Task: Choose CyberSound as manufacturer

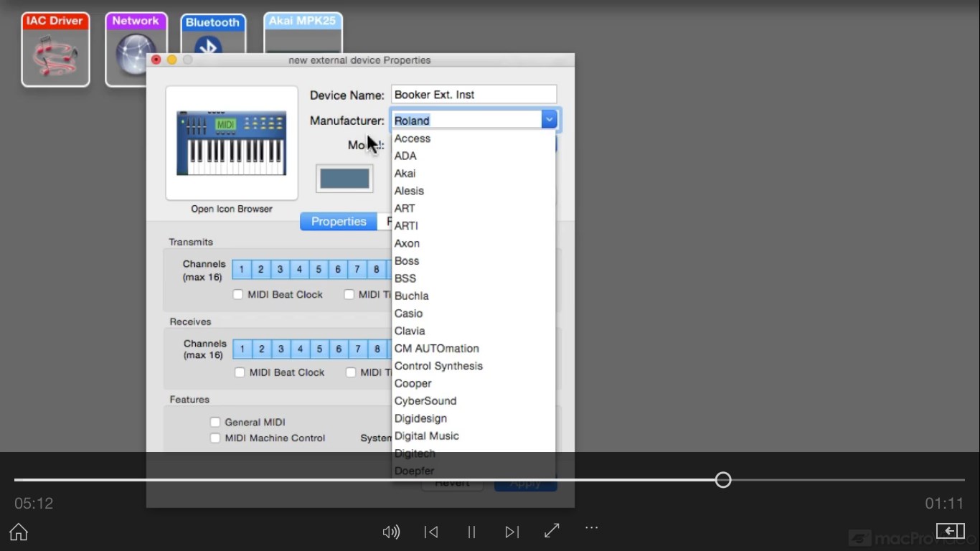Action: [x=473, y=400]
